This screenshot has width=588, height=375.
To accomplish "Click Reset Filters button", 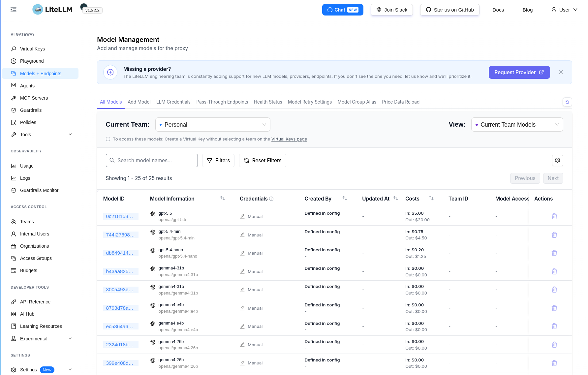I will pos(263,160).
